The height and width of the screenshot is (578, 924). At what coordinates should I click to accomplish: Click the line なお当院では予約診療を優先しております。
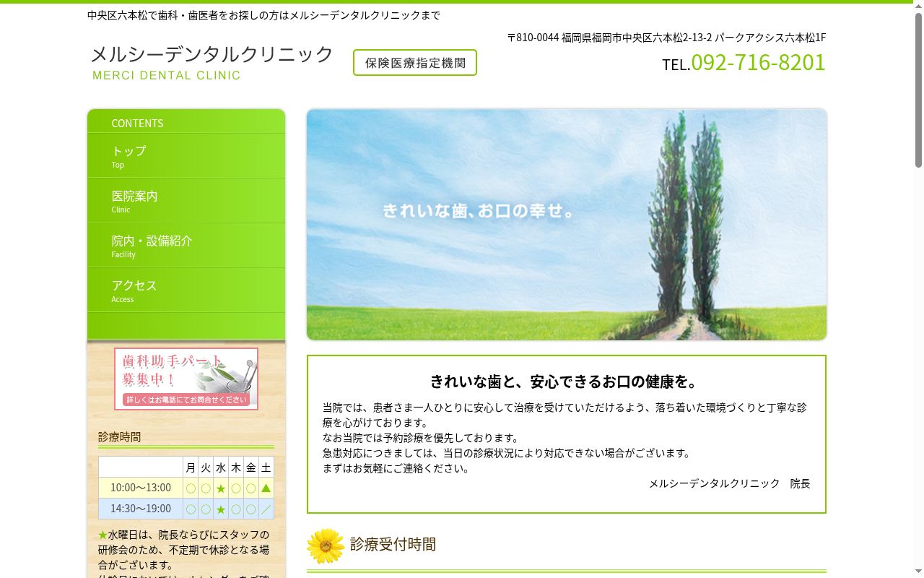[421, 438]
